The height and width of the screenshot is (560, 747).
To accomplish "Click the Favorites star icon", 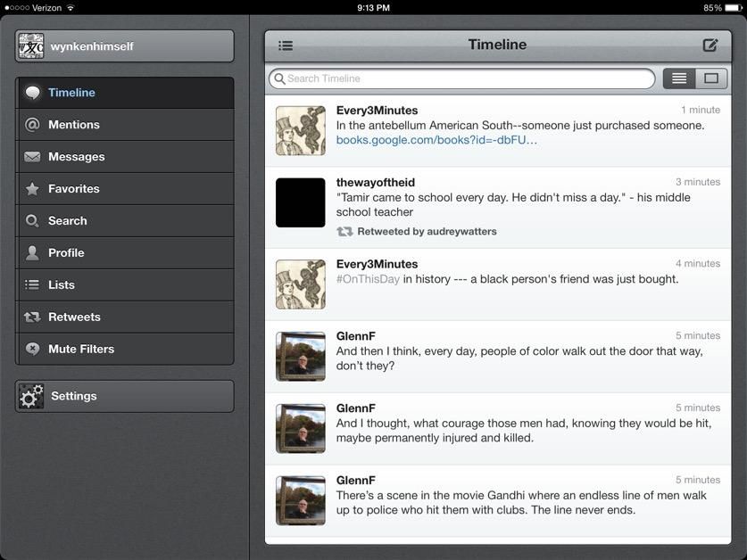I will pos(32,189).
